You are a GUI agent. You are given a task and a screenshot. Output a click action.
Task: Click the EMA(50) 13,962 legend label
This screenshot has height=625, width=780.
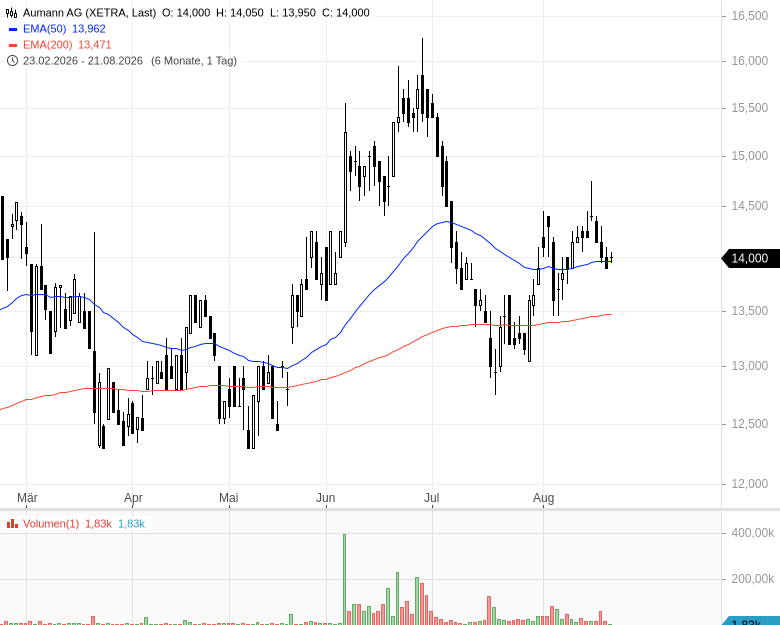64,29
